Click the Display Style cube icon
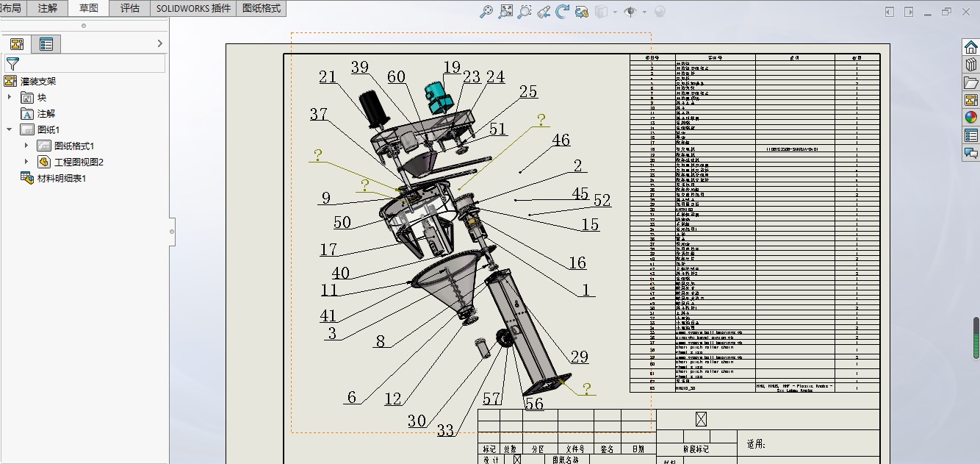 coord(600,11)
